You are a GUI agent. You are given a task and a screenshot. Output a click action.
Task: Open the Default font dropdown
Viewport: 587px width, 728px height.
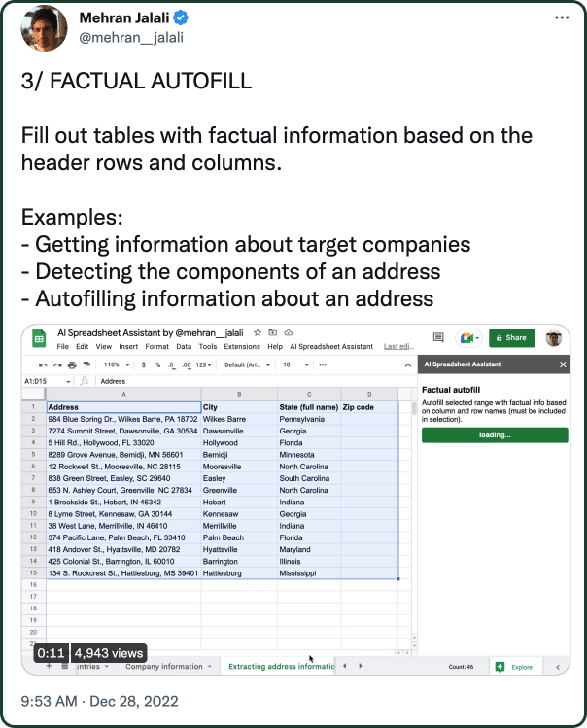click(247, 365)
